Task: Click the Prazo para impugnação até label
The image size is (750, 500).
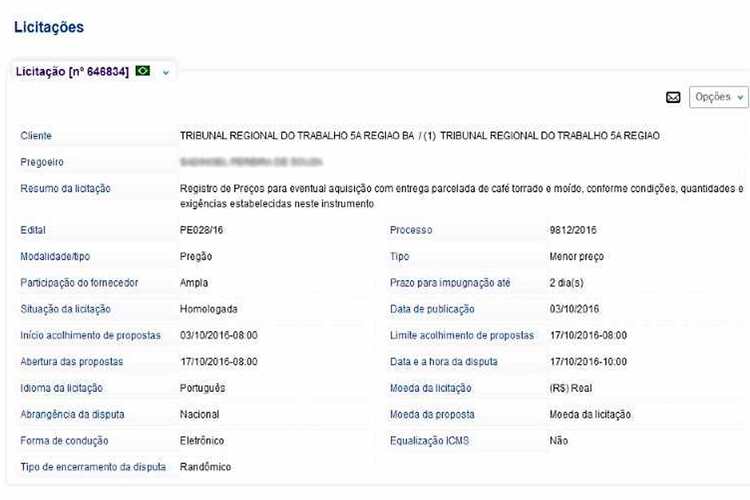Action: click(x=450, y=283)
